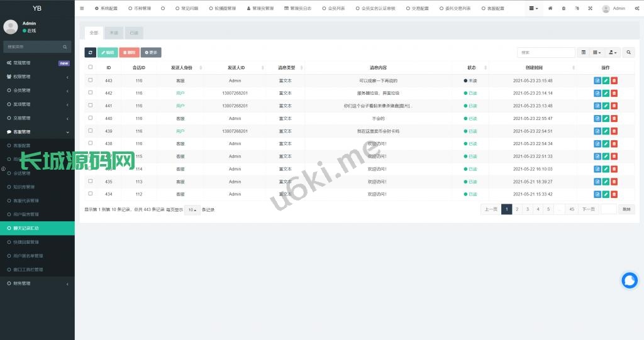Click the search magnifier button beside table tools
644x340 pixels.
pos(628,53)
